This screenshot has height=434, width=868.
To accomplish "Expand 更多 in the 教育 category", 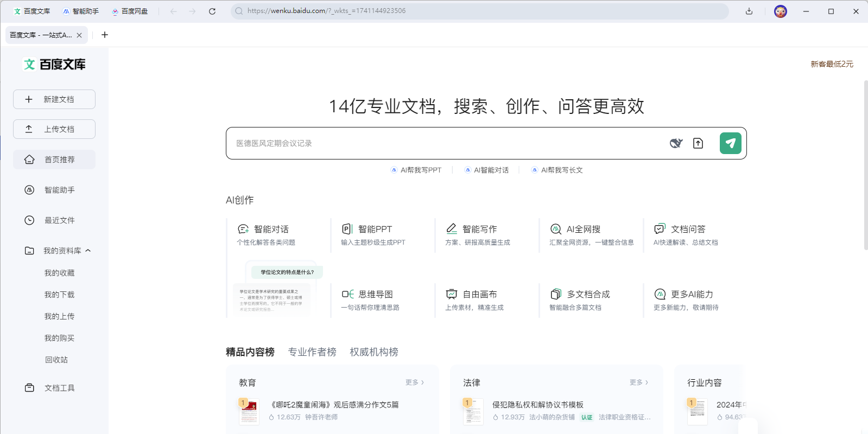I will (415, 382).
